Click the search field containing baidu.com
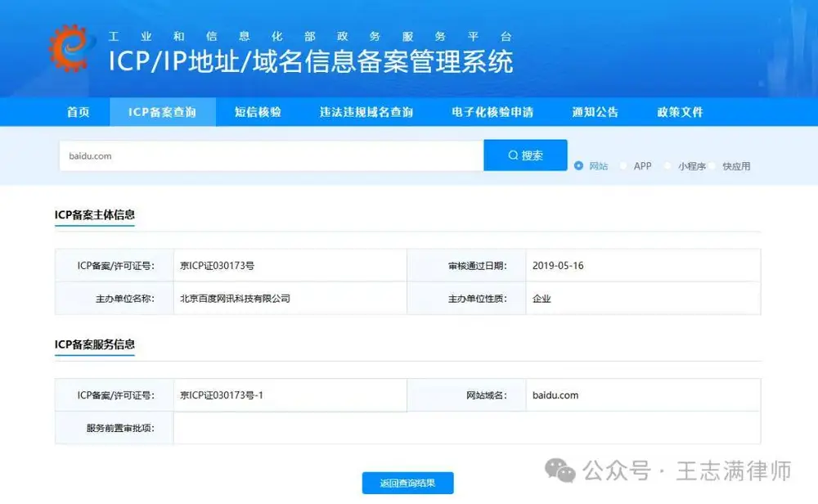This screenshot has width=818, height=504. tap(272, 155)
